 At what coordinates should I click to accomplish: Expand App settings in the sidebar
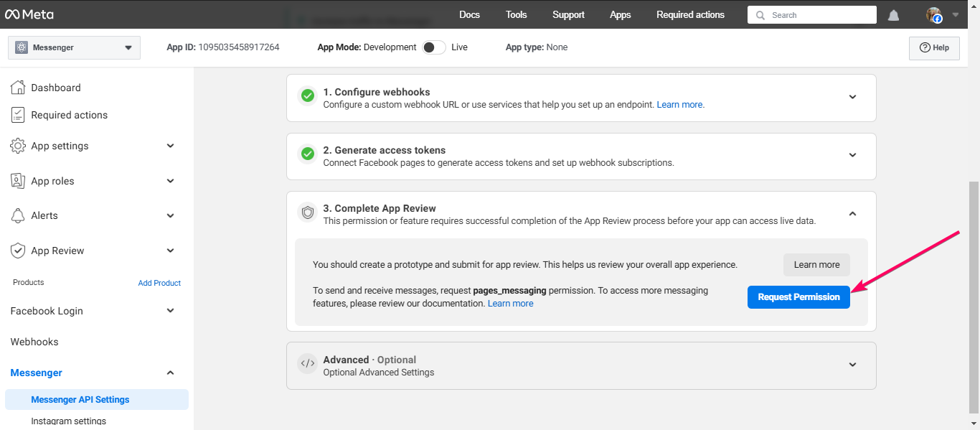tap(171, 146)
